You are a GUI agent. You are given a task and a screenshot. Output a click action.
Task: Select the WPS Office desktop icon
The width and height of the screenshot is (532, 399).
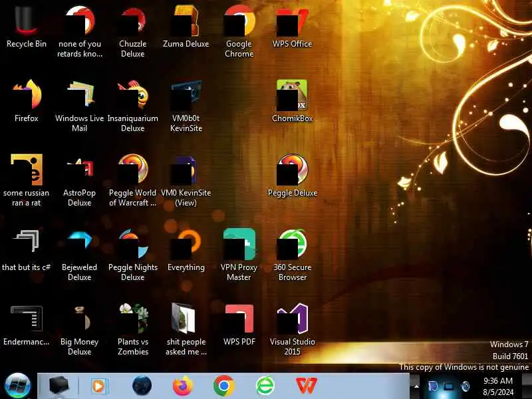click(x=292, y=27)
